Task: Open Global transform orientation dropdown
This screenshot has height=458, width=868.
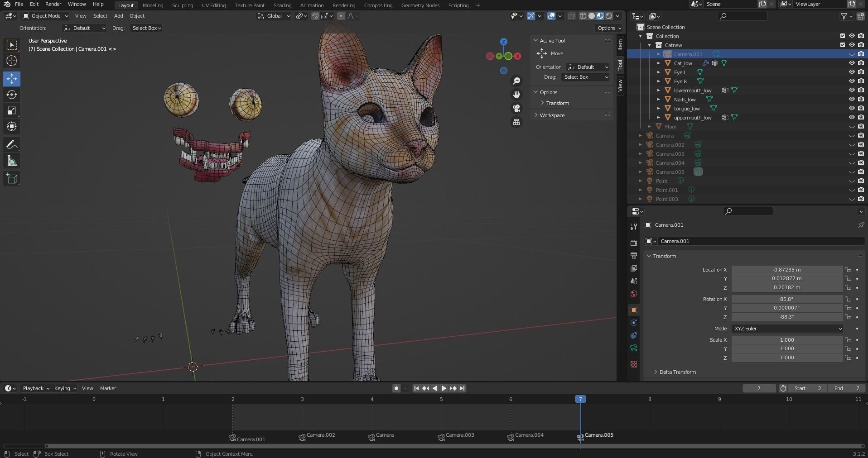Action: click(274, 16)
